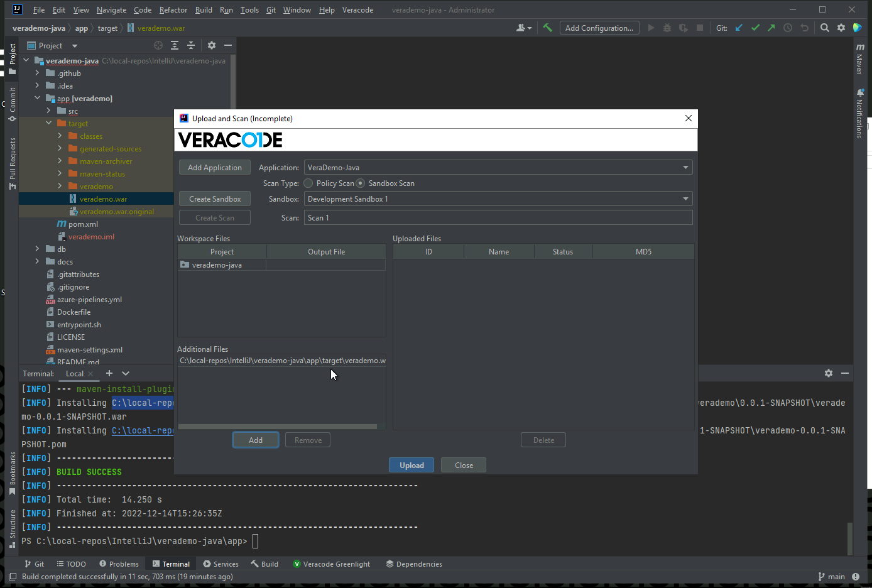Open the Maven side panel
The height and width of the screenshot is (588, 872).
click(x=860, y=59)
